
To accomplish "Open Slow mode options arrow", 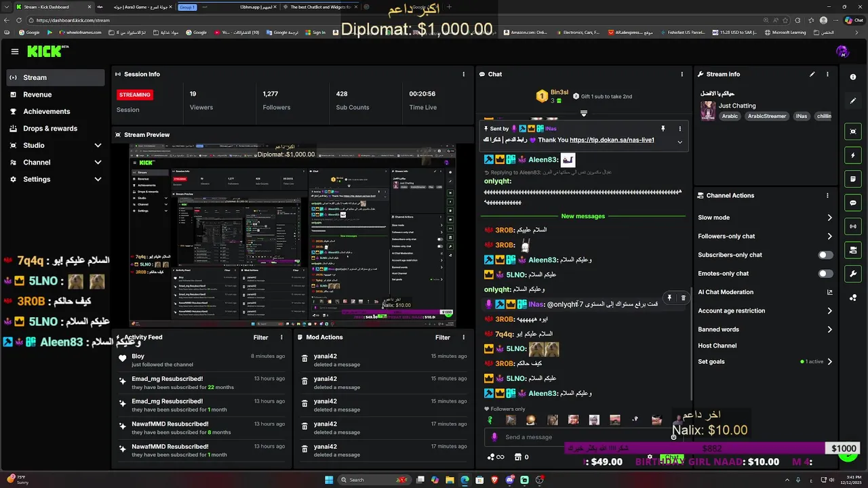I will pos(829,218).
